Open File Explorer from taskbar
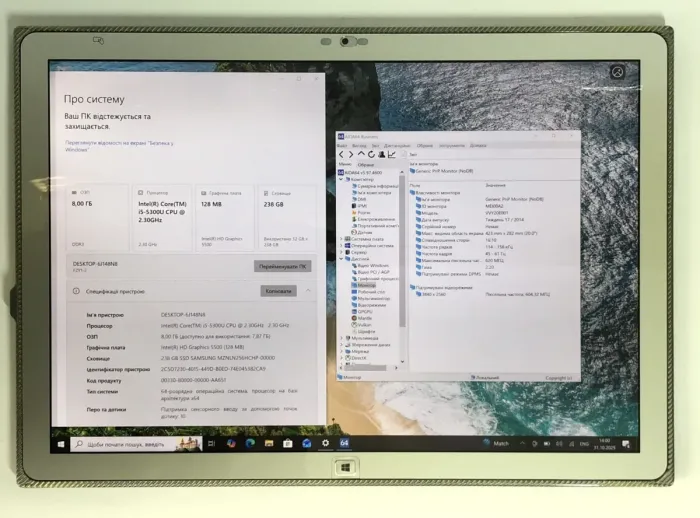Screen dimensions: 700x518 click(x=269, y=443)
